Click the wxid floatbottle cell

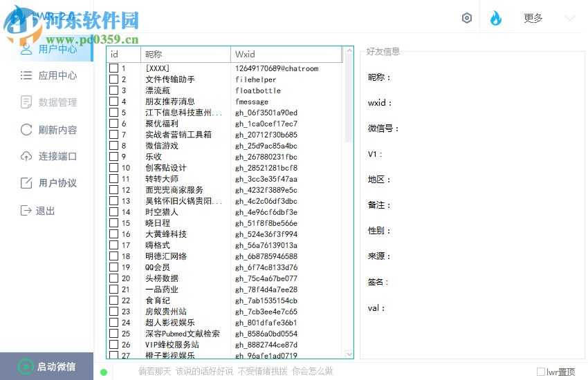[x=258, y=91]
